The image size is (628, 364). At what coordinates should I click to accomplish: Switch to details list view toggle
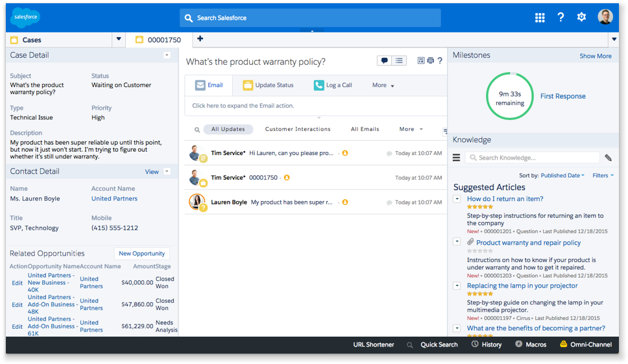click(399, 60)
